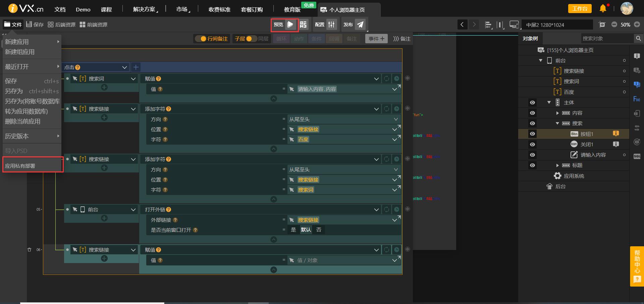Viewport: 644px width, 304px height.
Task: Click the screenshot capture icon
Action: tap(602, 24)
